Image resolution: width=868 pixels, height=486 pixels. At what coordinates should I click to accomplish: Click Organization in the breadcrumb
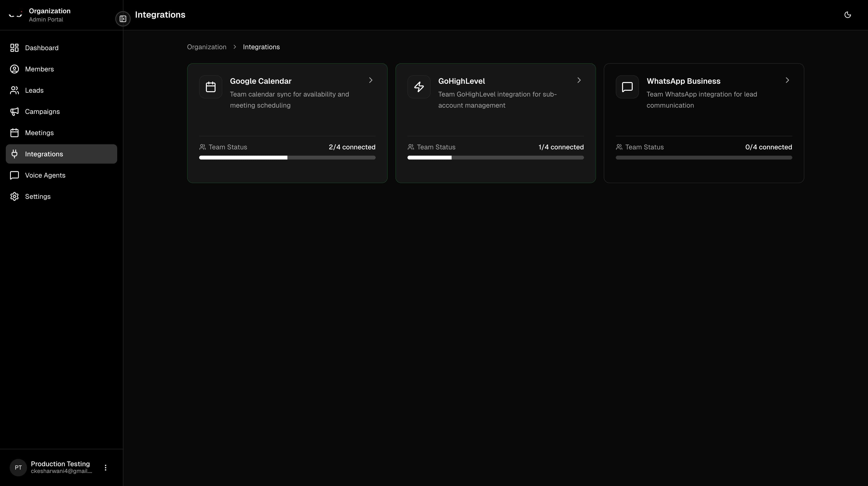206,47
